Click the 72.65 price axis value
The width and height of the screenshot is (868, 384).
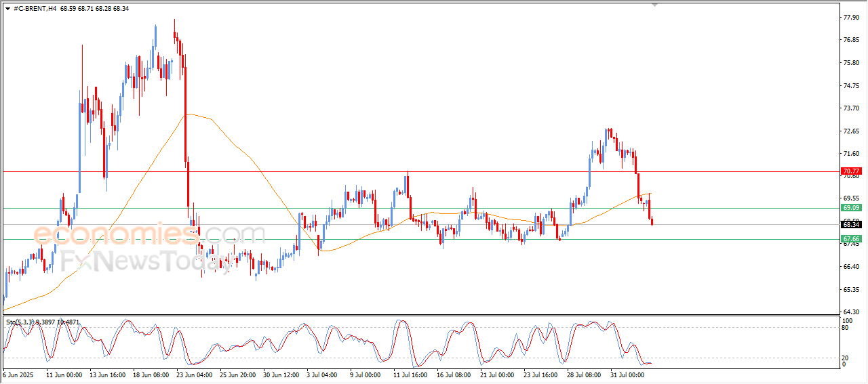pos(850,131)
